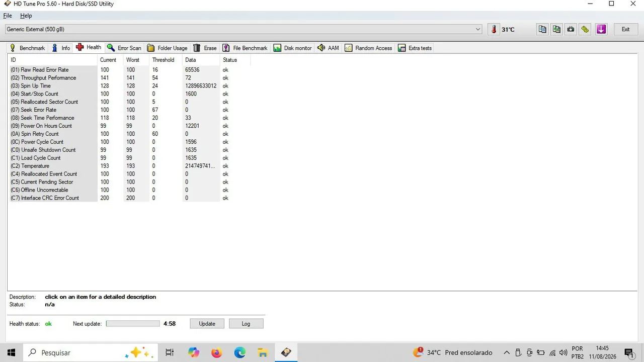Viewport: 644px width, 362px height.
Task: Switch to the Folder Usage tab
Action: tap(167, 48)
